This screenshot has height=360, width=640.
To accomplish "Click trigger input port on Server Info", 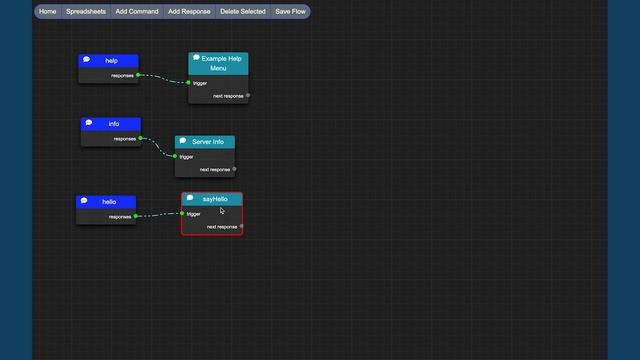I will pos(175,156).
